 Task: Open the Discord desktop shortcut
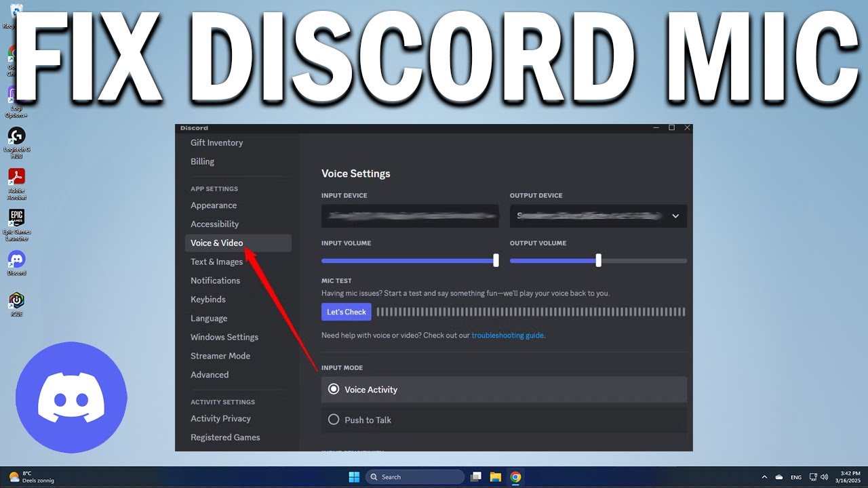click(x=16, y=263)
